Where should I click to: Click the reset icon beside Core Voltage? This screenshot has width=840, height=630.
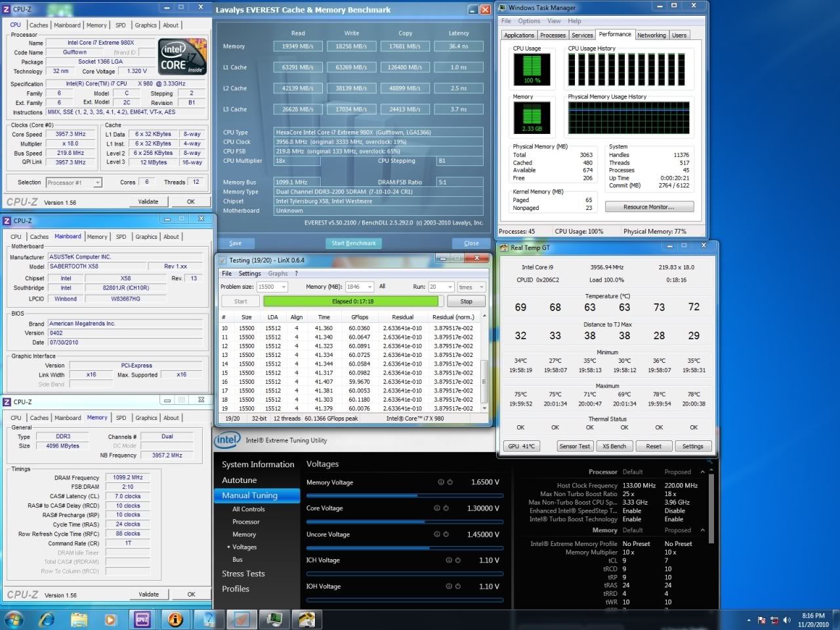[x=446, y=508]
